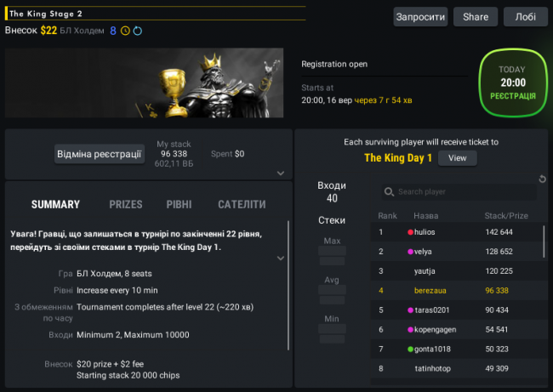Expand the summary notice with the chevron
The image size is (553, 392).
pyautogui.click(x=281, y=258)
